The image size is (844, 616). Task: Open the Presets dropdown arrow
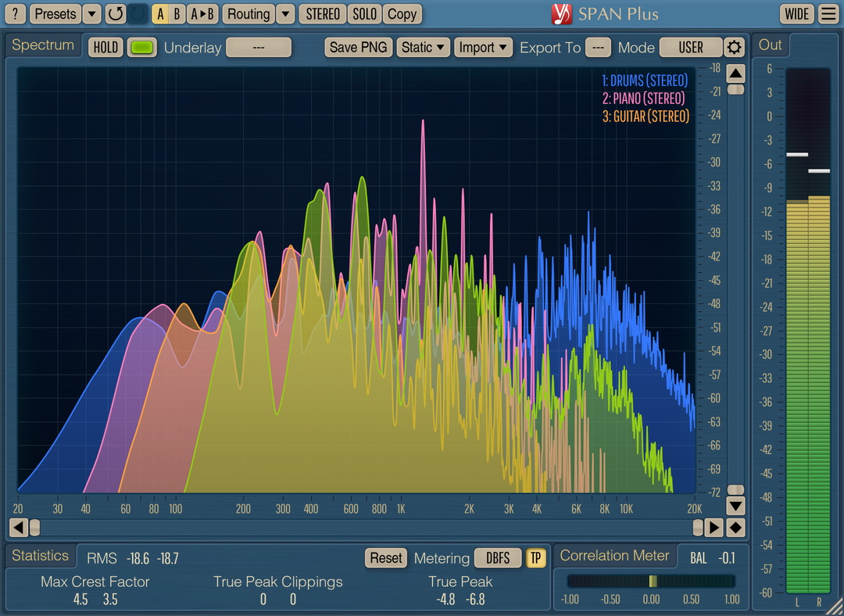(x=91, y=14)
